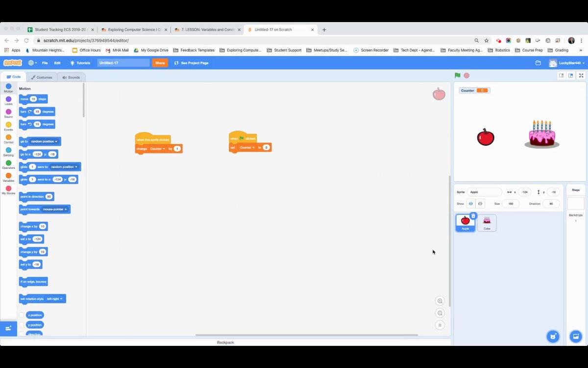Image resolution: width=588 pixels, height=368 pixels.
Task: Switch to the Costumes tab
Action: 42,77
